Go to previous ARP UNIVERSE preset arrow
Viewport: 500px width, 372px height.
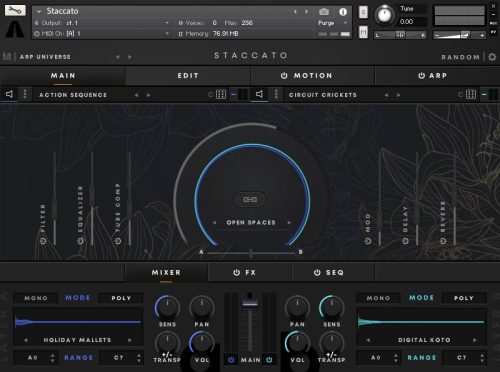click(118, 57)
